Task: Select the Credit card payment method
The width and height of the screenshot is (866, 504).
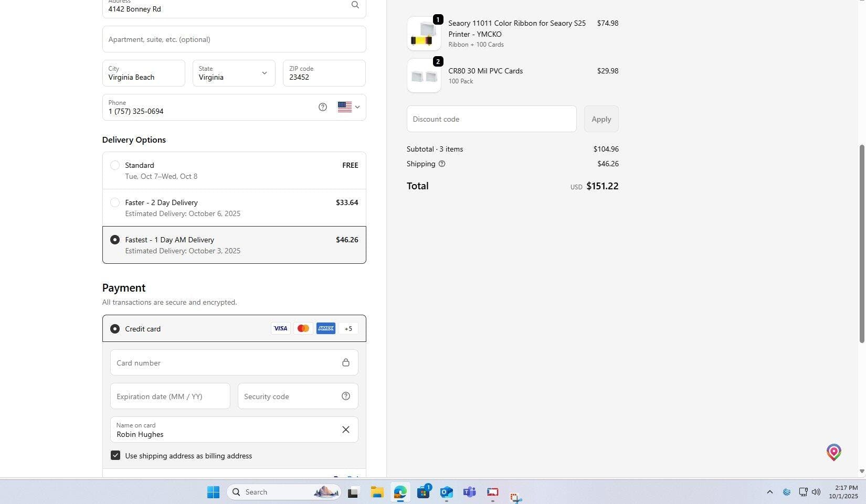Action: pos(115,329)
